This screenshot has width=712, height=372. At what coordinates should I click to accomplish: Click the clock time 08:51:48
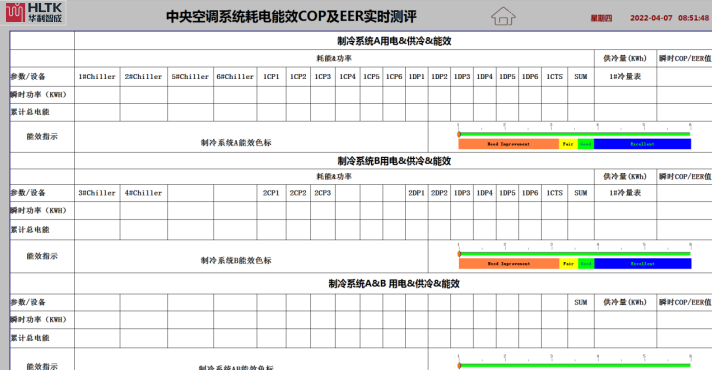point(693,18)
